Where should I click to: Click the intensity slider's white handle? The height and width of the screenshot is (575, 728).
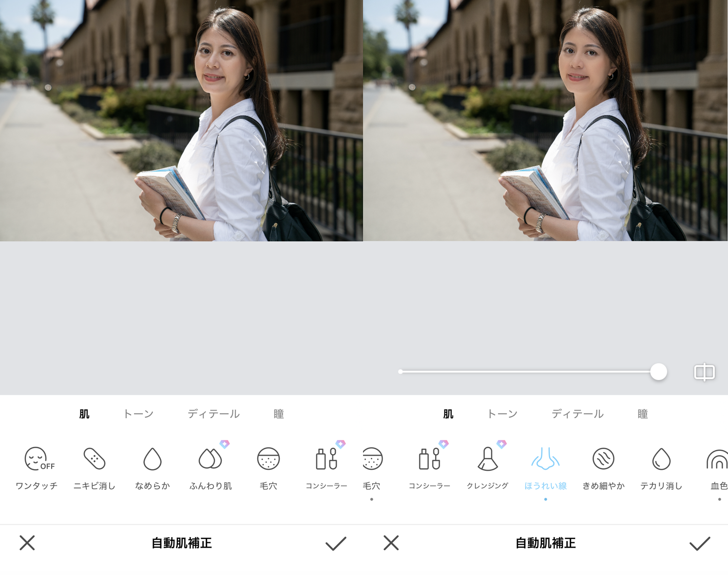(x=658, y=372)
